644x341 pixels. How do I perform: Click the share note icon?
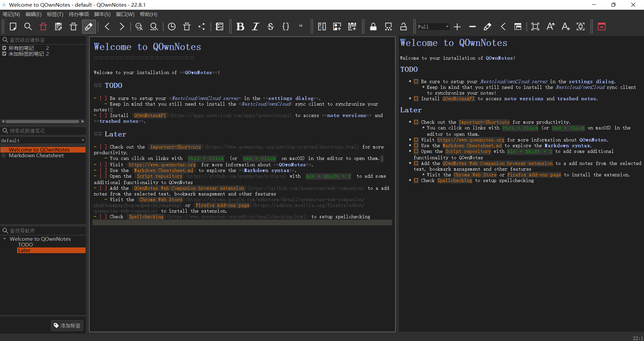pos(202,26)
